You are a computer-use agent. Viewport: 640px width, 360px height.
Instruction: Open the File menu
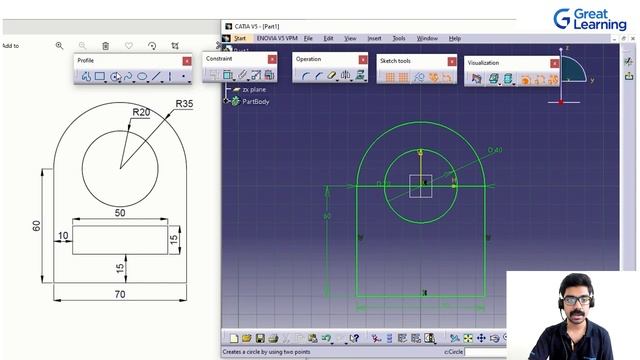pyautogui.click(x=308, y=38)
